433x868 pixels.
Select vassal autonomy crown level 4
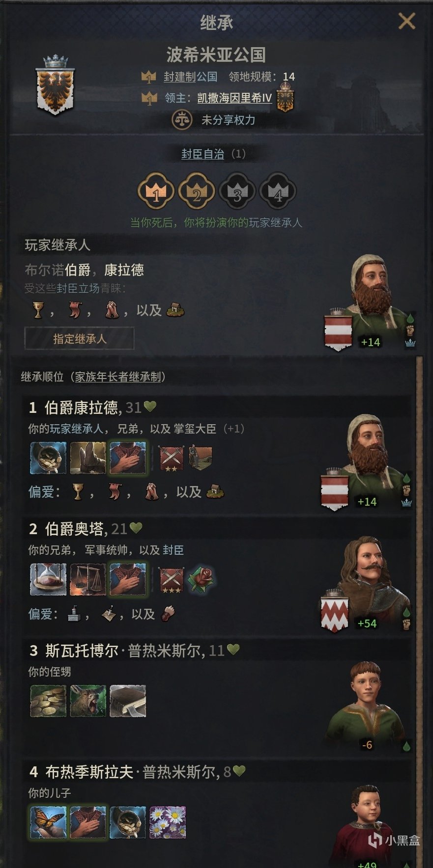(278, 191)
